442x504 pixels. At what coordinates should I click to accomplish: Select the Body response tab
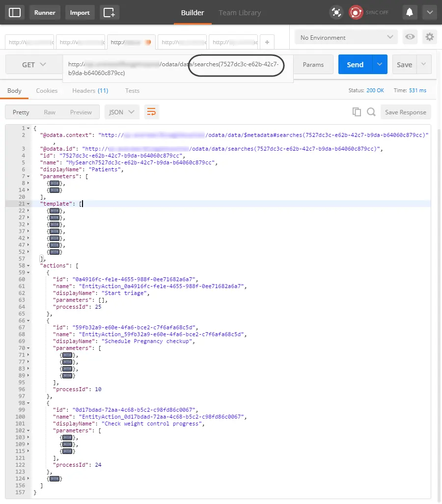point(14,91)
